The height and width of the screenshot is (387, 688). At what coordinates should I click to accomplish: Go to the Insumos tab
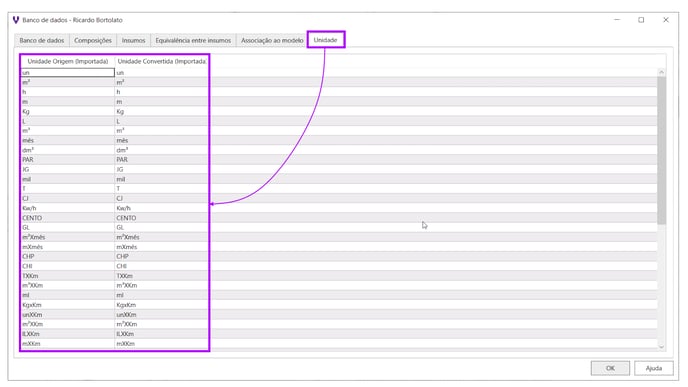[133, 40]
